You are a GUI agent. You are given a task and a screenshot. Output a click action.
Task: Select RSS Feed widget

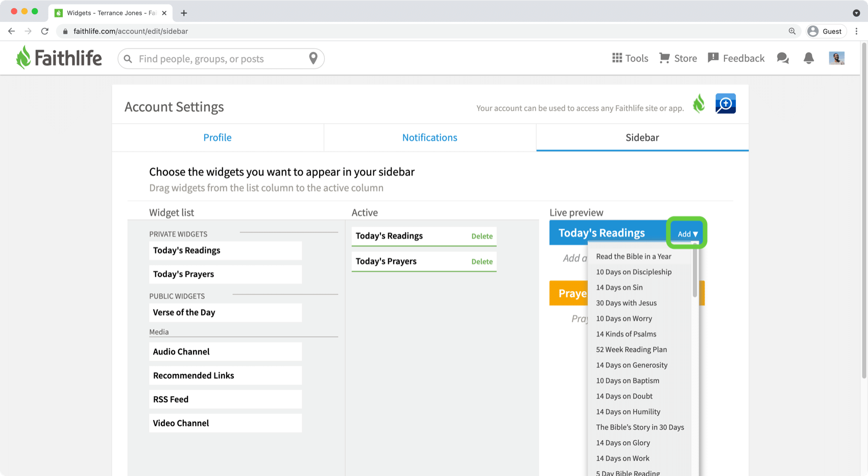click(x=225, y=399)
